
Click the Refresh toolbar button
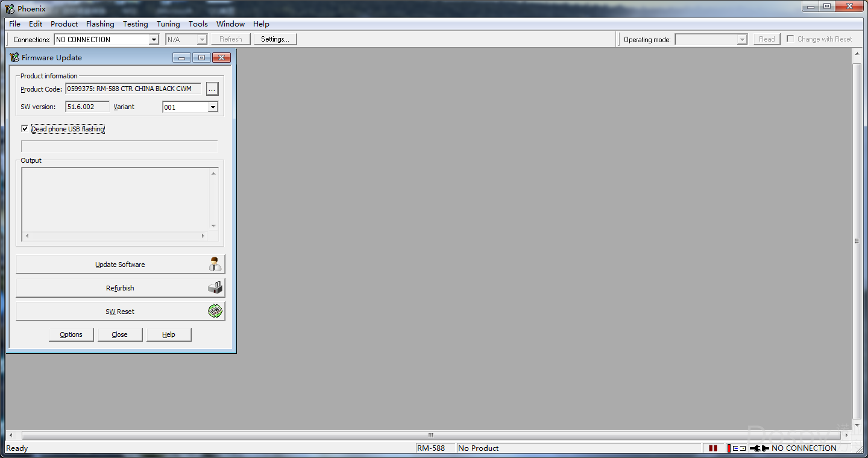click(230, 39)
